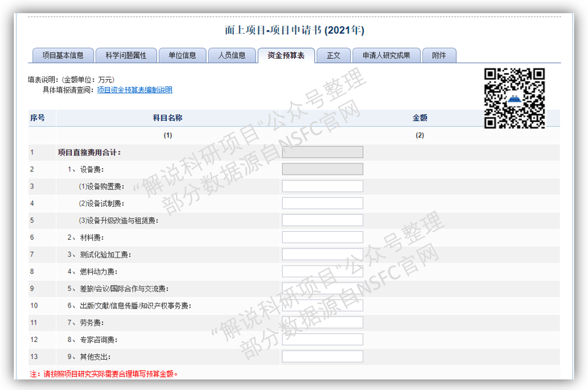The width and height of the screenshot is (588, 390).
Task: Click the 项目直接费用合计 amount field
Action: [322, 152]
